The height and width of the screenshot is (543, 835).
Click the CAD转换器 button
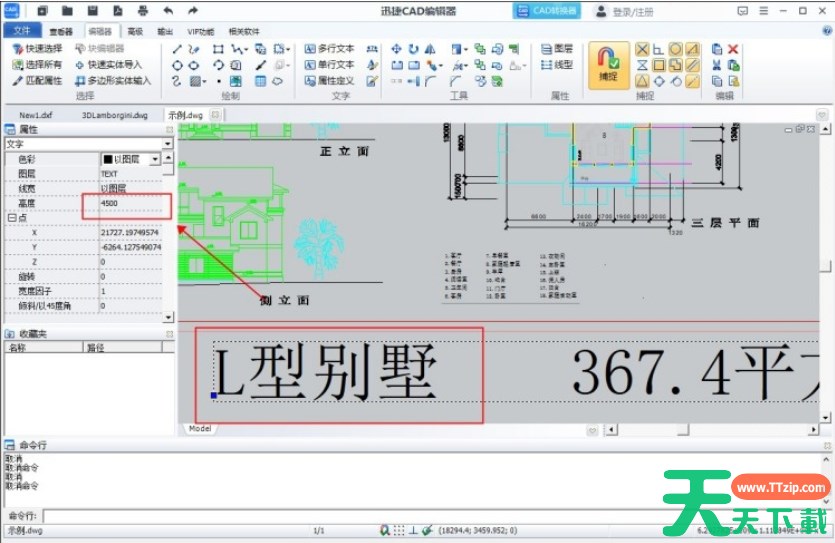547,11
